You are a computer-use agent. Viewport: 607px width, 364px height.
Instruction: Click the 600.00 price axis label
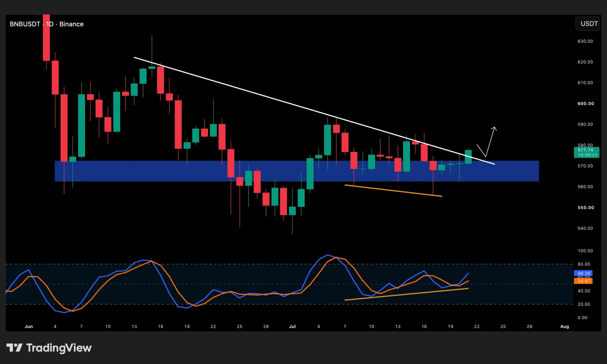click(586, 104)
